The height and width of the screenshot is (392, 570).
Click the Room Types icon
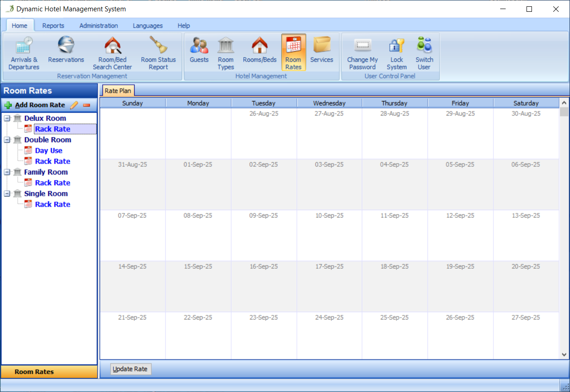click(x=226, y=53)
